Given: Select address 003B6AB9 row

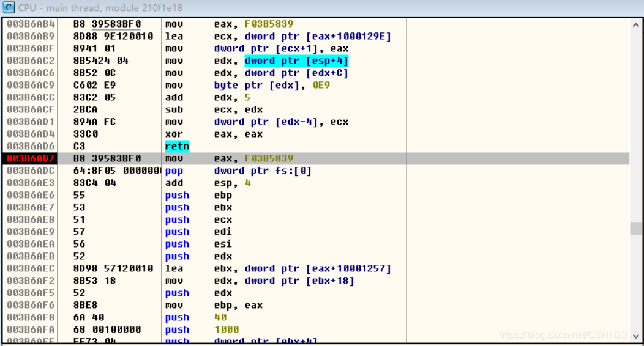Looking at the screenshot, I should tap(315, 37).
